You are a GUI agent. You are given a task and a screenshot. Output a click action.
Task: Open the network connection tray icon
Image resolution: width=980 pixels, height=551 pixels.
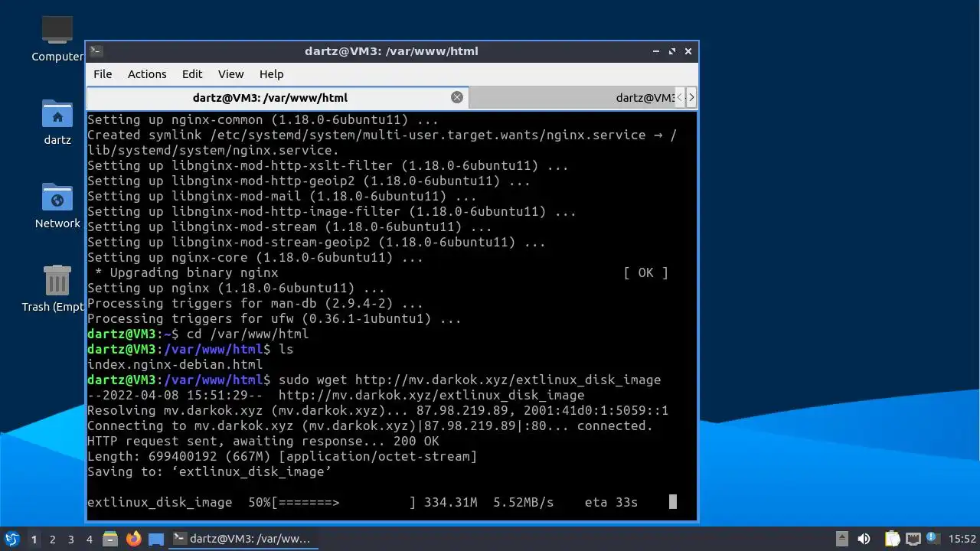tap(913, 539)
